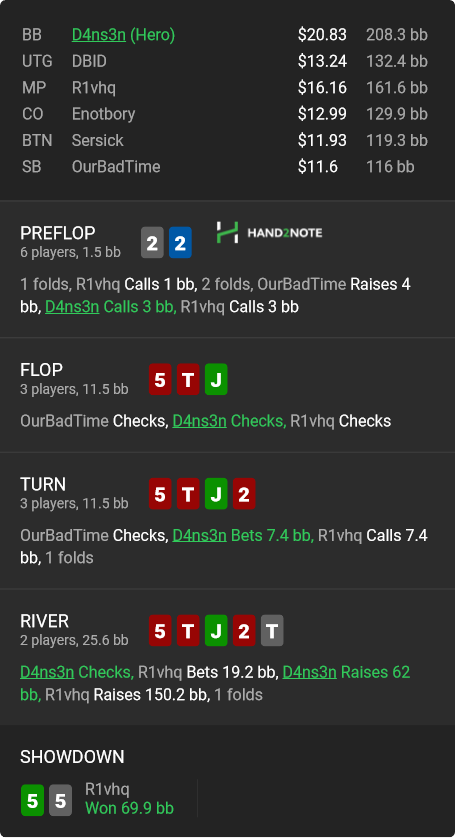Viewport: 455px width, 838px height.
Task: Click the red 2 card on the turn
Action: 244,494
